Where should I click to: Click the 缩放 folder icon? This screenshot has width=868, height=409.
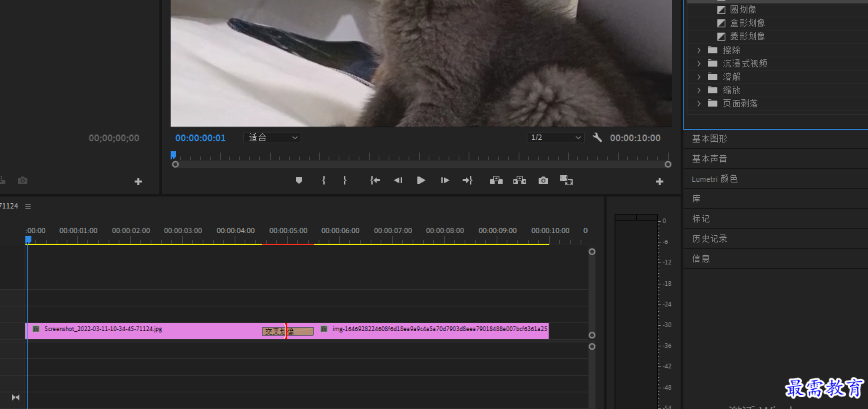tap(713, 90)
